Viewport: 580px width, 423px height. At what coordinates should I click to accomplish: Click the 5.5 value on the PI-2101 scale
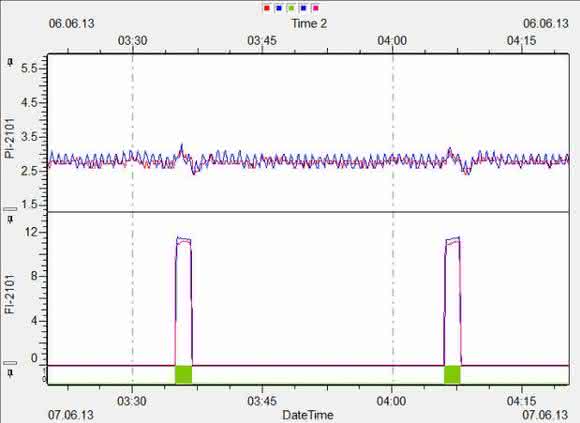[x=29, y=68]
